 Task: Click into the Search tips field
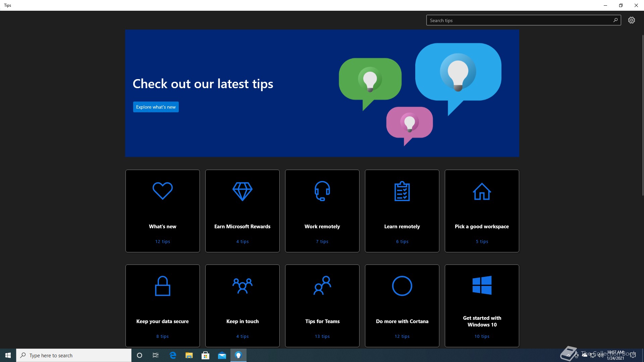[523, 20]
